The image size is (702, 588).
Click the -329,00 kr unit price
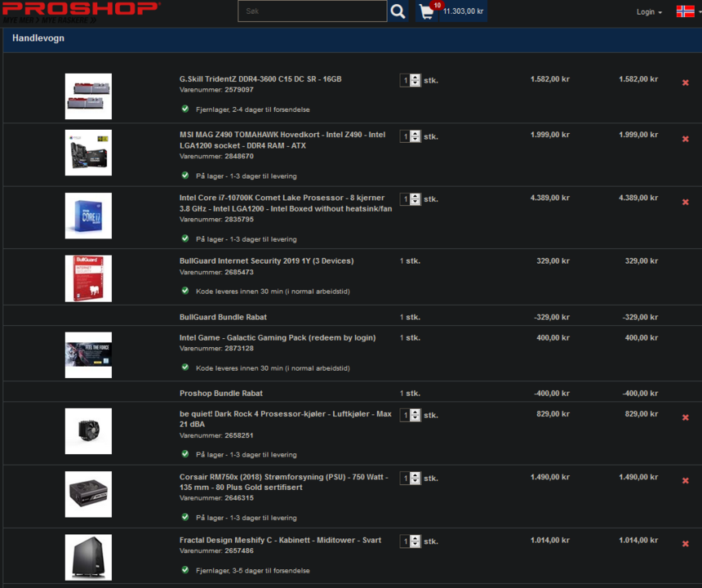(552, 317)
